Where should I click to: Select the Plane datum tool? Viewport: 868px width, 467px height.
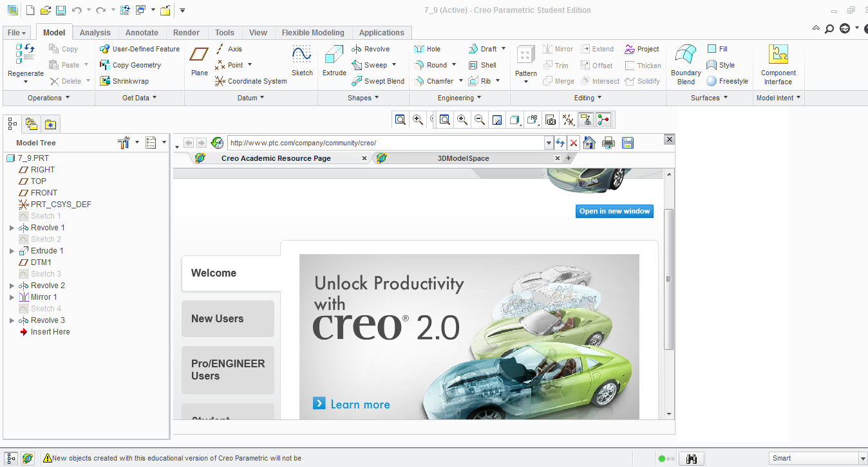tap(200, 60)
